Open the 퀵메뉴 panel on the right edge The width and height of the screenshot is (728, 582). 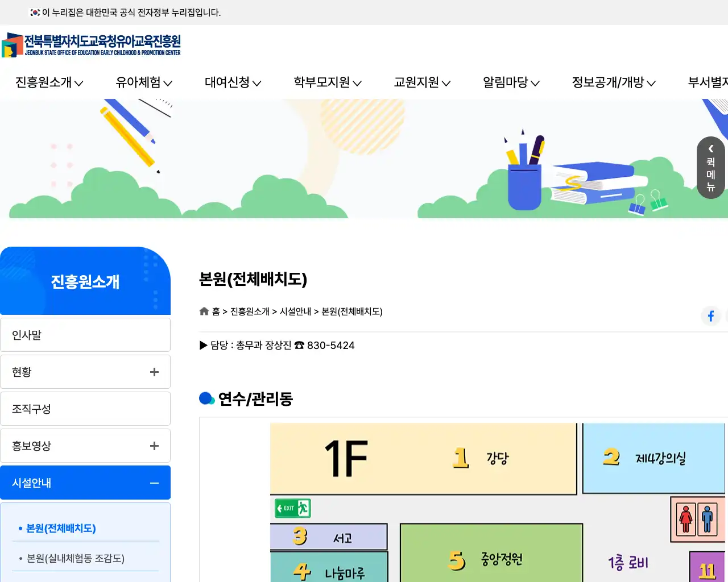pos(710,168)
